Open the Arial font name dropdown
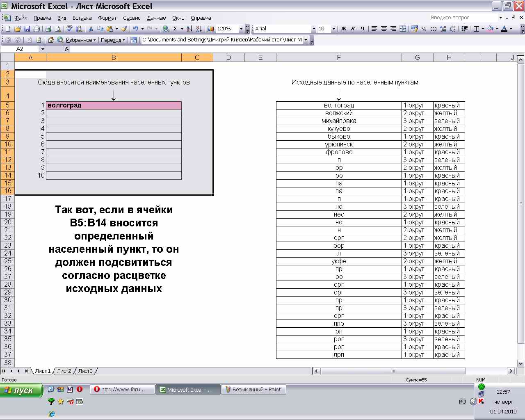This screenshot has height=420, width=525. pyautogui.click(x=314, y=29)
